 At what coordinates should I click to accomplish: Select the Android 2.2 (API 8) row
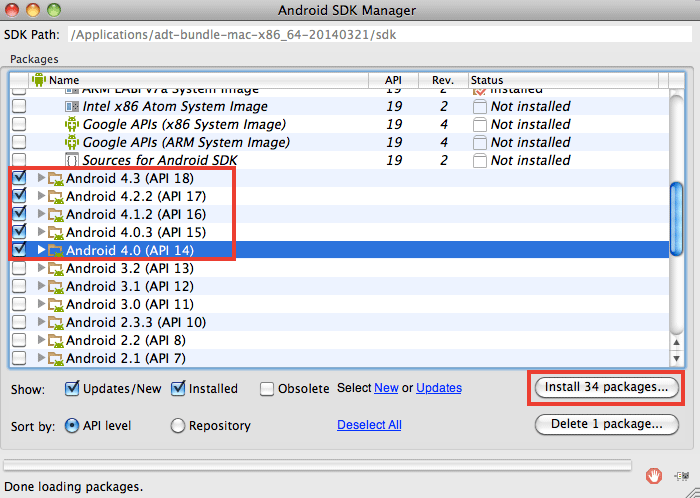coord(338,340)
